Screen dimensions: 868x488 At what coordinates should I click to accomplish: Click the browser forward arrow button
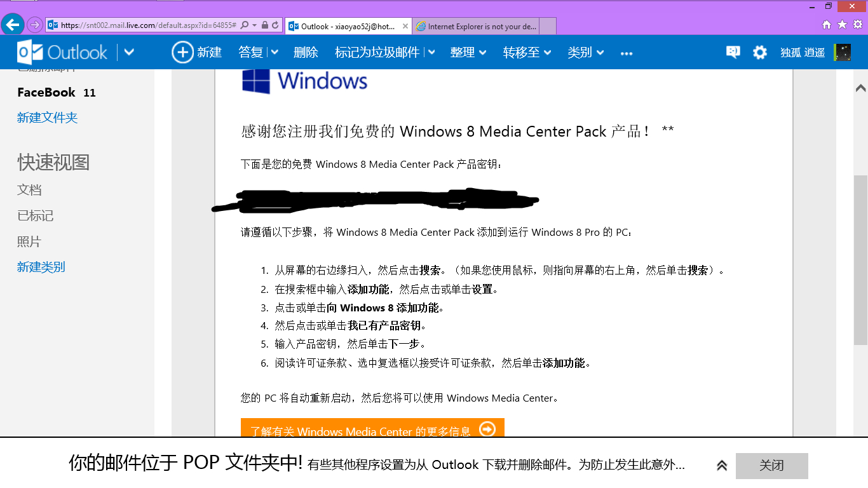click(x=34, y=25)
